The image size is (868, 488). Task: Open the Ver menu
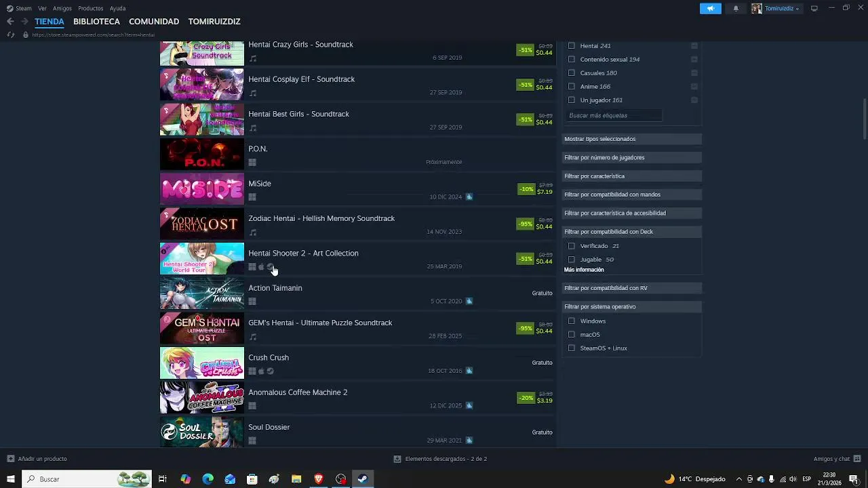click(x=42, y=9)
